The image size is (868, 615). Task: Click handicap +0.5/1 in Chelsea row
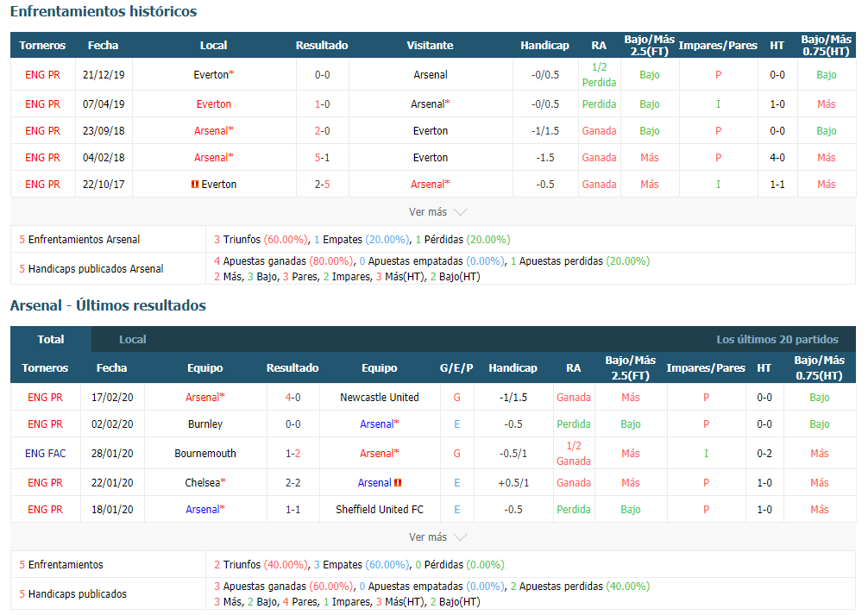(x=513, y=483)
